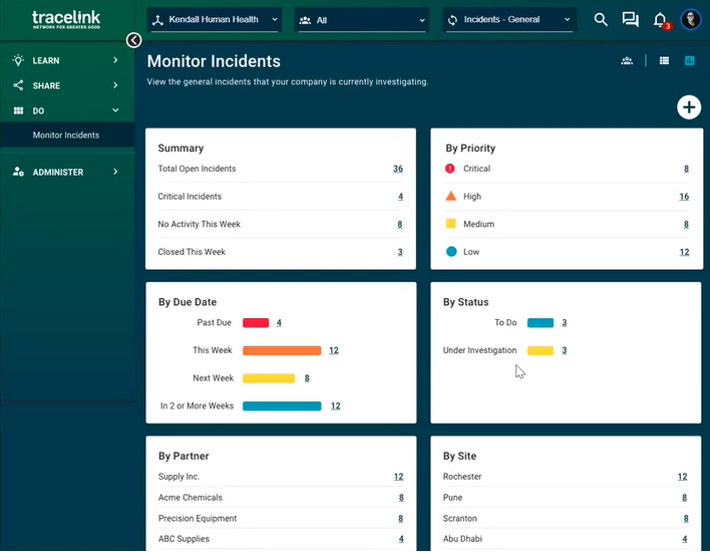Select the DO menu item
Screen dimensions: 710x552
(x=67, y=110)
